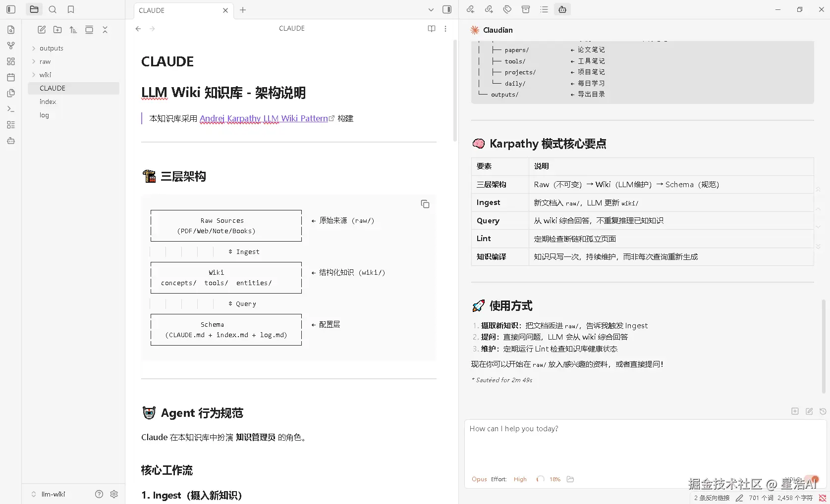Open the archive box pane in right sidebar
The image size is (830, 504).
(x=526, y=9)
